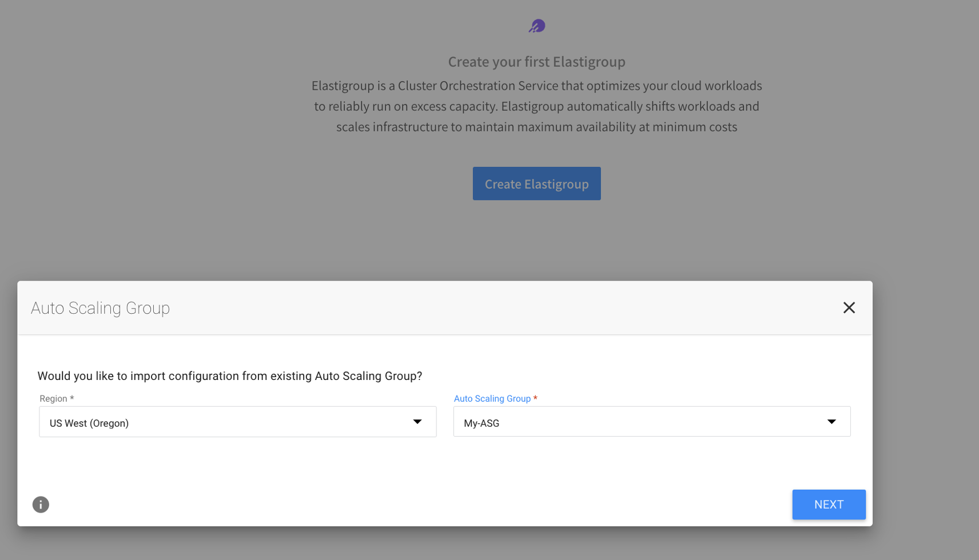Close the Auto Scaling Group dialog
The width and height of the screenshot is (979, 560).
(x=849, y=308)
